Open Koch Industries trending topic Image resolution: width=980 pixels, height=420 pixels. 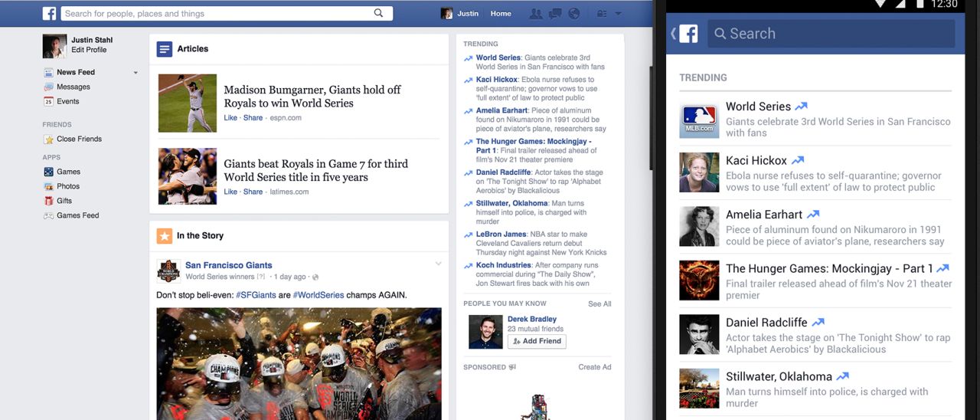click(504, 265)
